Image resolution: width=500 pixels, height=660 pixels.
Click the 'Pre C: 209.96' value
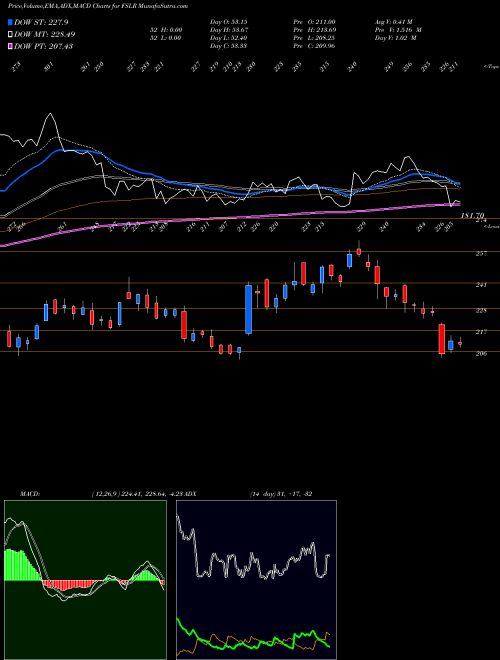click(x=314, y=46)
